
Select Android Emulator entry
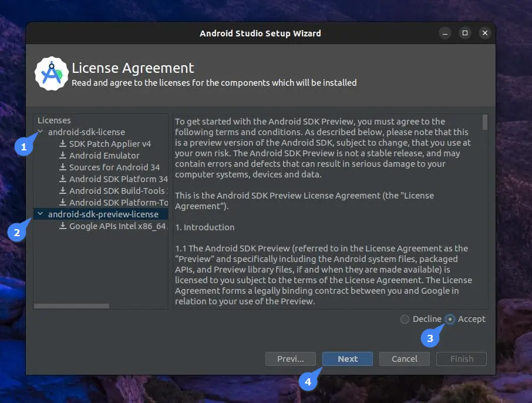tap(104, 156)
